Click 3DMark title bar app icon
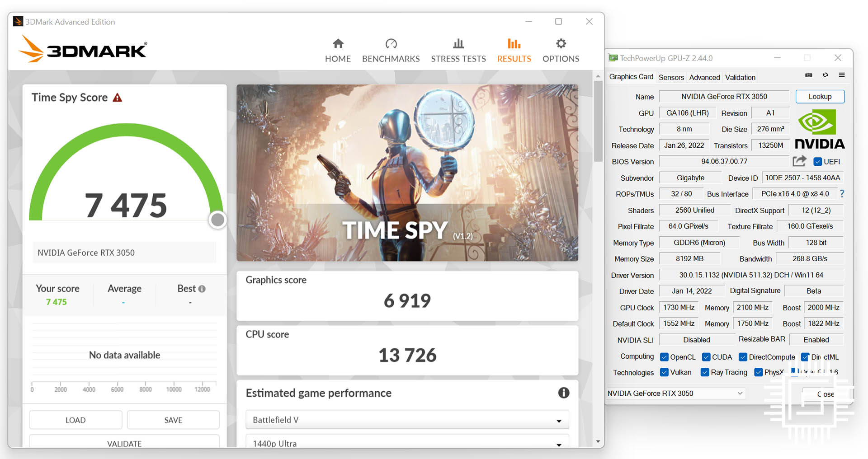 coord(18,21)
